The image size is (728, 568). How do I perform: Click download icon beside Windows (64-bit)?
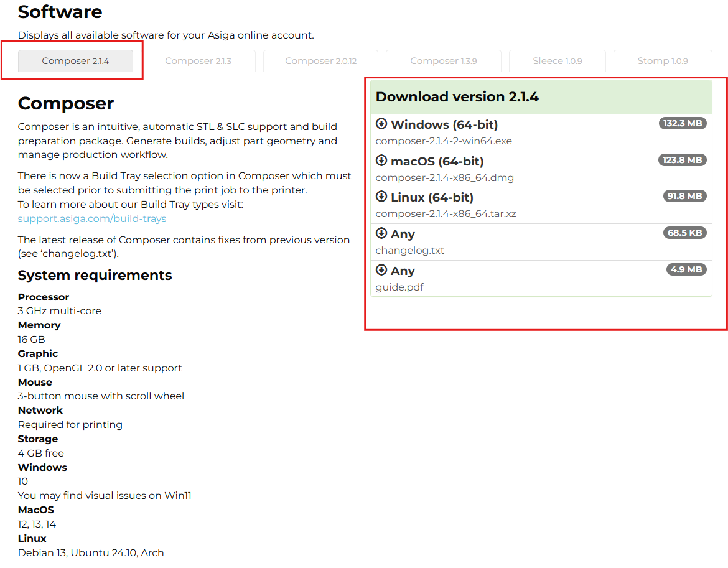[381, 123]
